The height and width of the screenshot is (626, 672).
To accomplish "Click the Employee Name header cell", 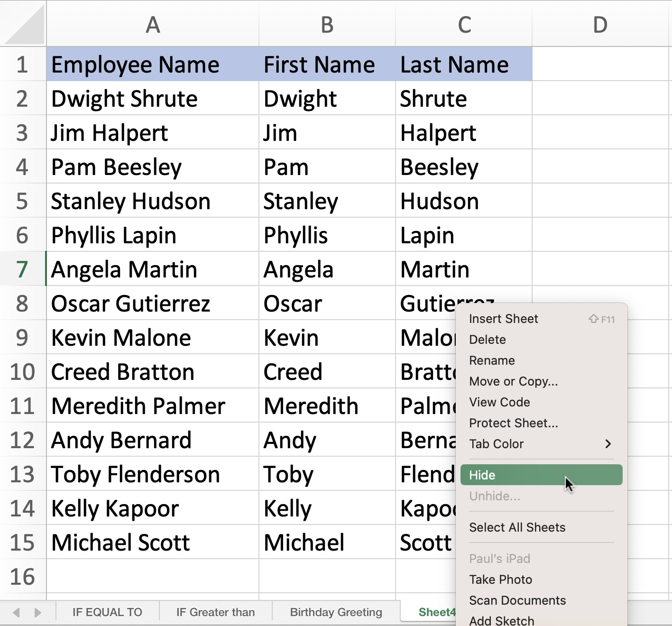I will pyautogui.click(x=153, y=64).
